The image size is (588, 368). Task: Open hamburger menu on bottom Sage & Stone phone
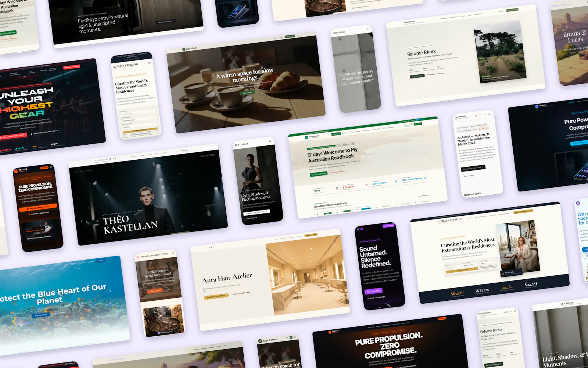[295, 337]
